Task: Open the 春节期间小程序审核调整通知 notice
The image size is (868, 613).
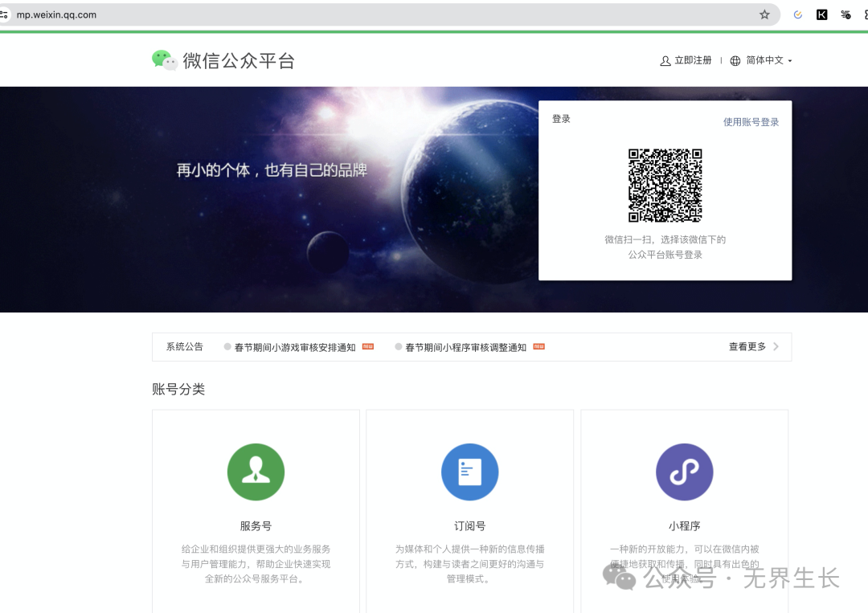Action: click(465, 347)
